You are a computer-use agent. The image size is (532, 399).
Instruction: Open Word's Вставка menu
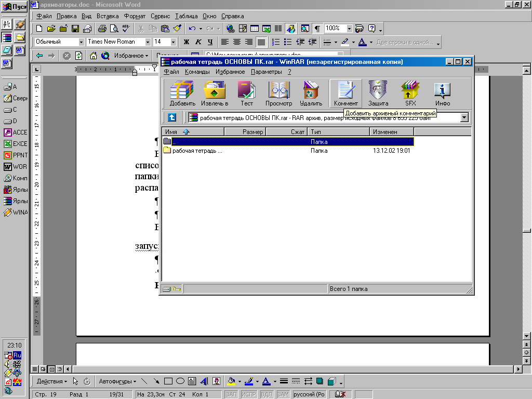[x=108, y=16]
